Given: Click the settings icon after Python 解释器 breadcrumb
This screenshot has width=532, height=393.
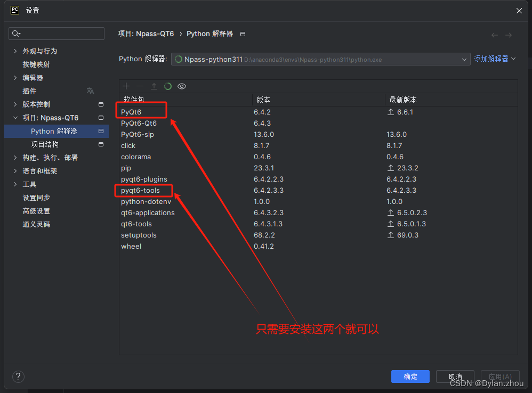Looking at the screenshot, I should 243,34.
